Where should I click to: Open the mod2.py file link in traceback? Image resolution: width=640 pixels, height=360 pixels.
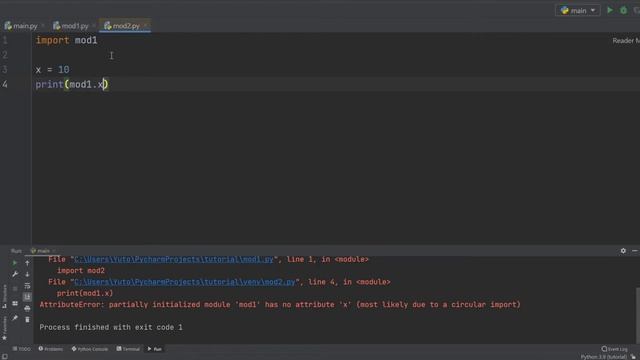[184, 282]
